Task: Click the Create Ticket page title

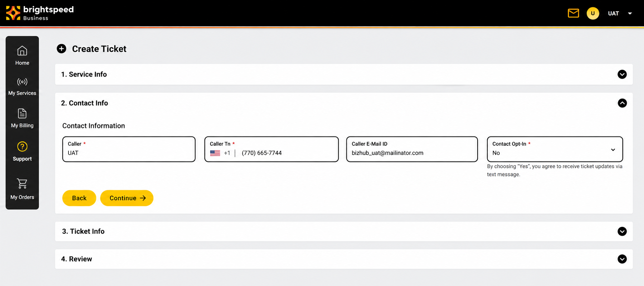Action: coord(99,49)
